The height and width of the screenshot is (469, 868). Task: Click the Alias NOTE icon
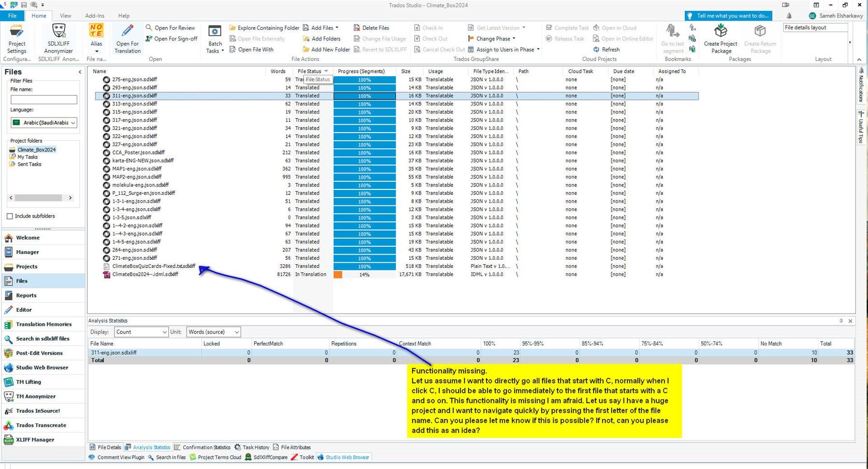click(96, 30)
